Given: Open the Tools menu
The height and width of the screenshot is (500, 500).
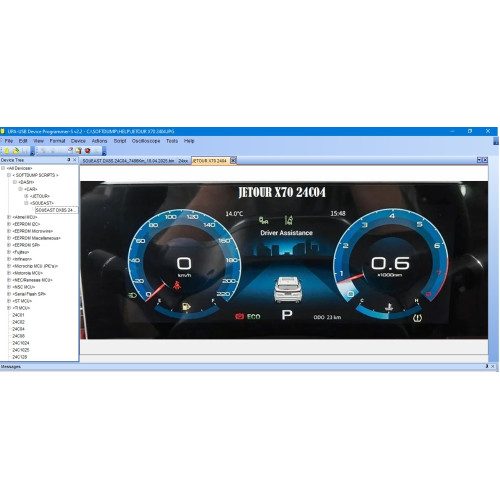Looking at the screenshot, I should [x=172, y=141].
